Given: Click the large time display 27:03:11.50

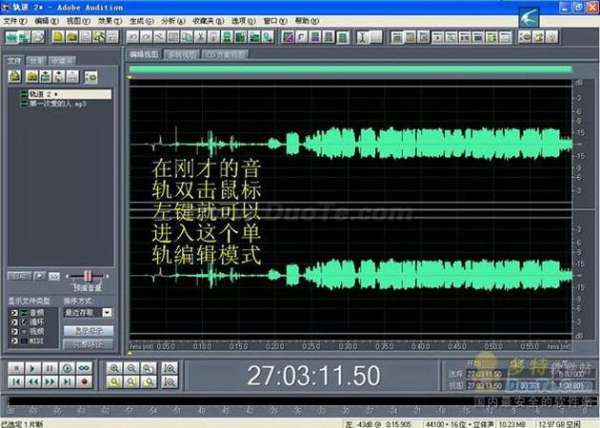Looking at the screenshot, I should pyautogui.click(x=313, y=376).
